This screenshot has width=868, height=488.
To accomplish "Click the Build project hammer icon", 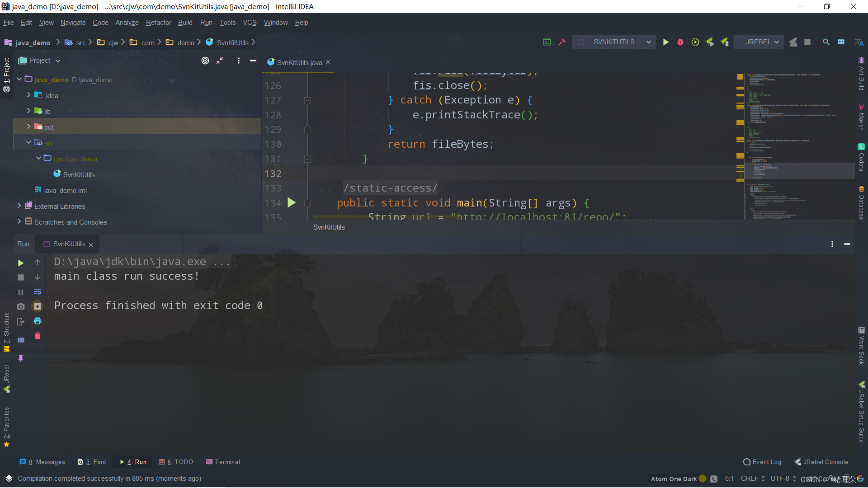I will tap(562, 42).
